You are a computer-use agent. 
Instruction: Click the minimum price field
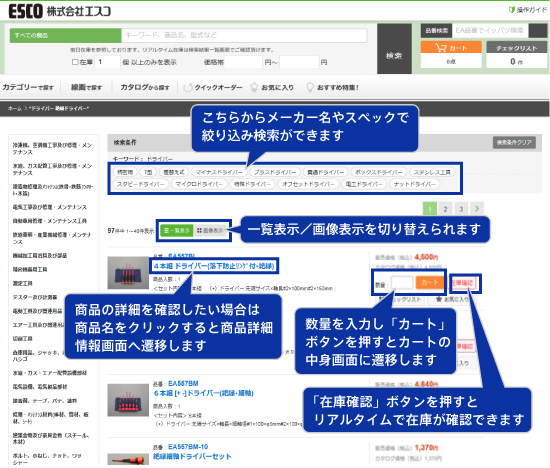(243, 62)
